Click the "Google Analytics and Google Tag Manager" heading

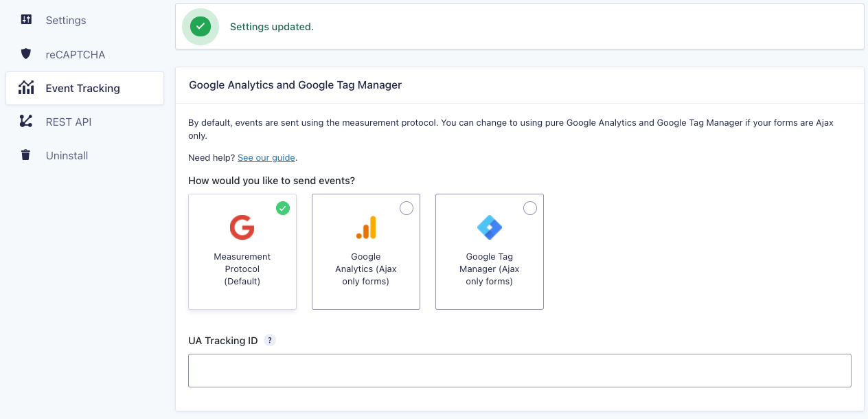[x=295, y=85]
